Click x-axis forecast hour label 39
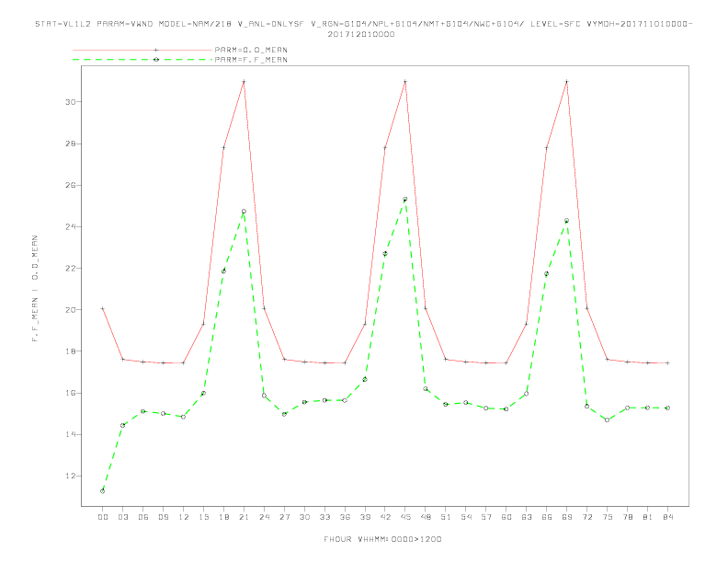The image size is (728, 563). point(365,517)
